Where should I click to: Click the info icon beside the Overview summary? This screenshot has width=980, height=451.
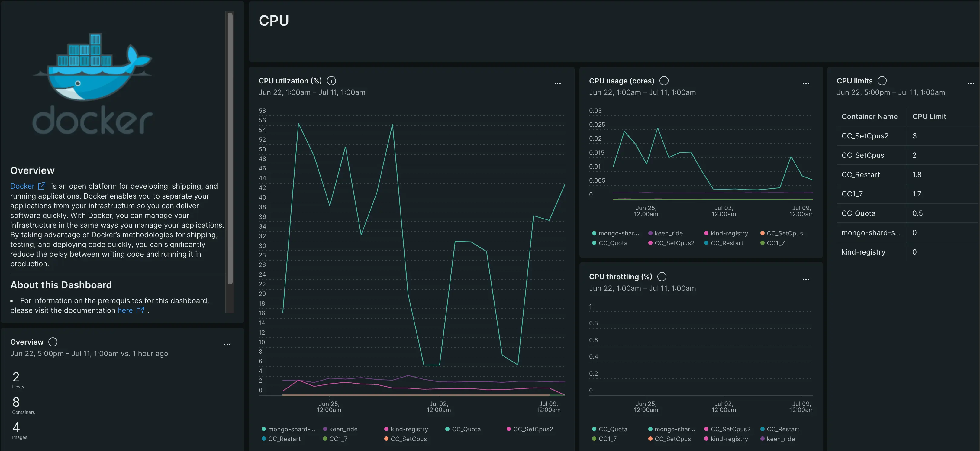[x=53, y=342]
